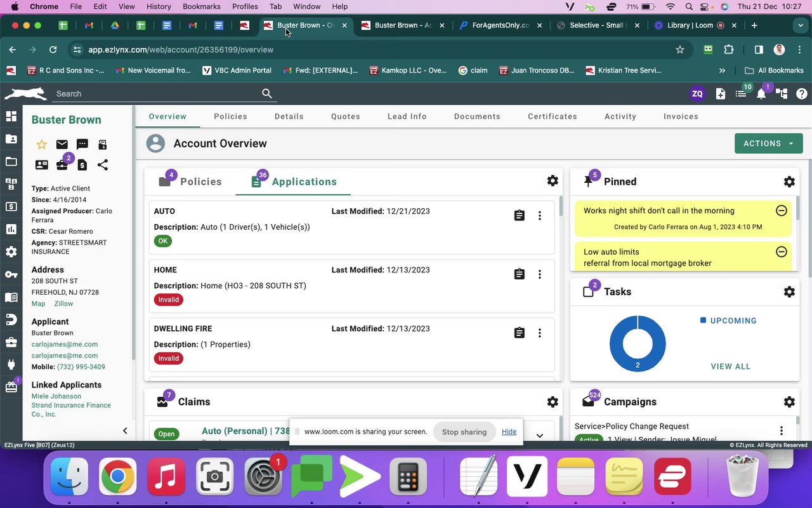Image resolution: width=812 pixels, height=508 pixels.
Task: Open the Invoices tab
Action: tap(681, 116)
